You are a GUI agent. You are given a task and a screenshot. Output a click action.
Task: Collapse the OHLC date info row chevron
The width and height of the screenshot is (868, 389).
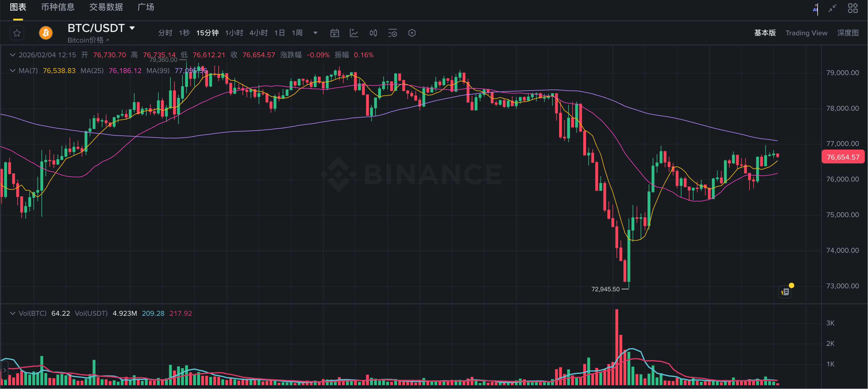click(12, 55)
